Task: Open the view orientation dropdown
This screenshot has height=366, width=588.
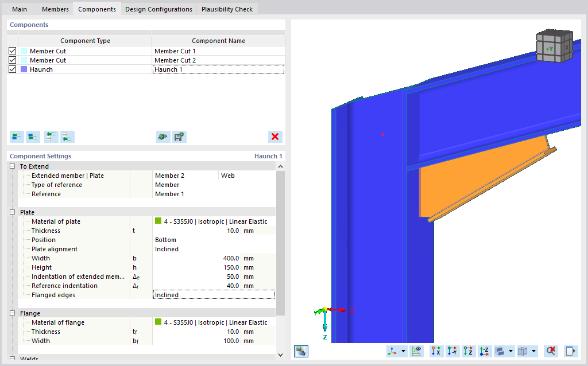Action: [404, 351]
